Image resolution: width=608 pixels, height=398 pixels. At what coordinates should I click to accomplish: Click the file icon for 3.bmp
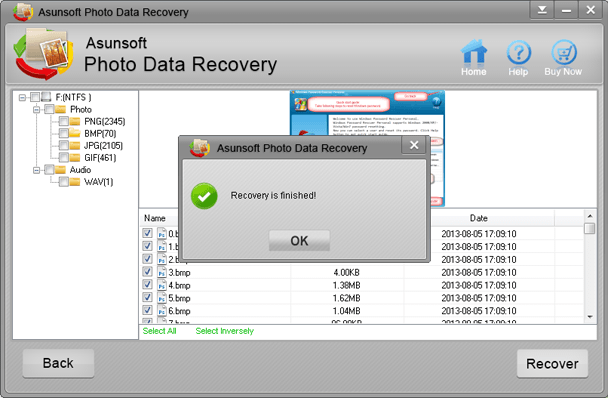[162, 272]
